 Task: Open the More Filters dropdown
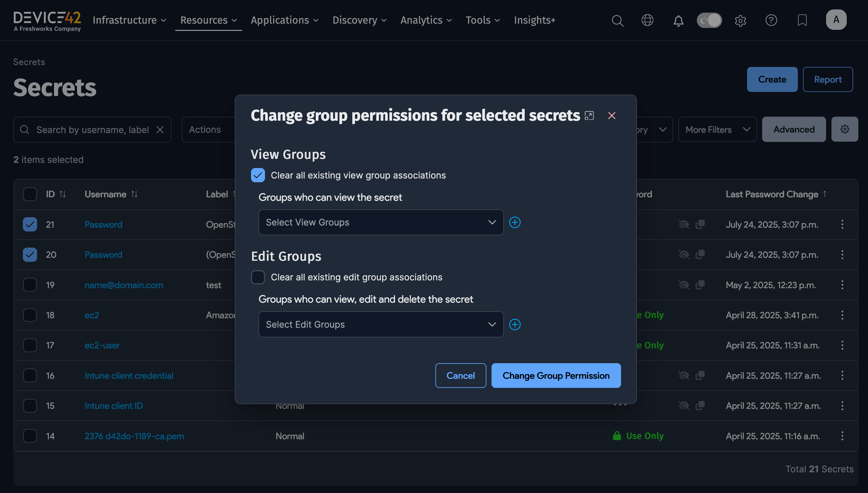tap(717, 130)
